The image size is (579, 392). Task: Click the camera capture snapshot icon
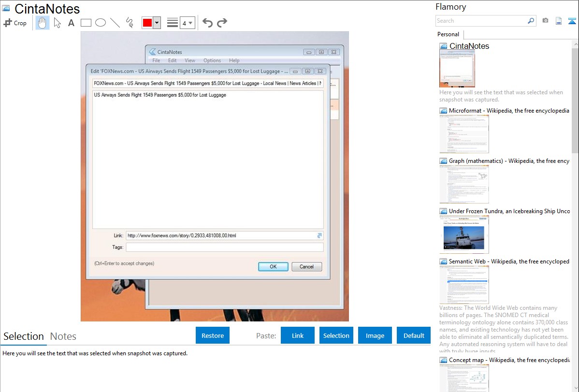point(545,21)
